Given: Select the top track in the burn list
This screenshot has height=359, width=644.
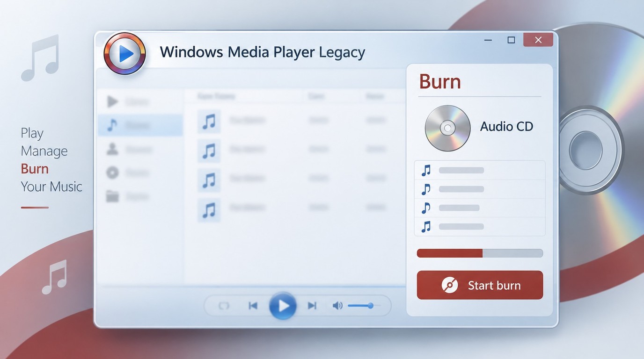Looking at the screenshot, I should point(480,170).
